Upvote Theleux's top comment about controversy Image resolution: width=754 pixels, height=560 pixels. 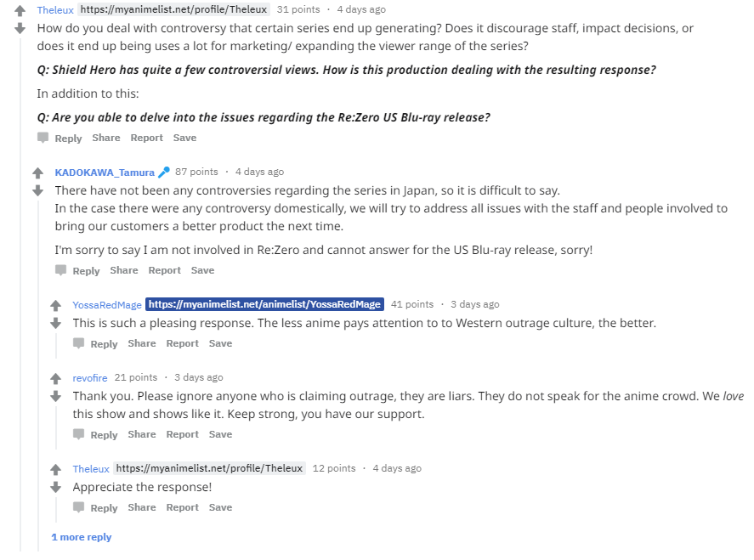pos(20,10)
